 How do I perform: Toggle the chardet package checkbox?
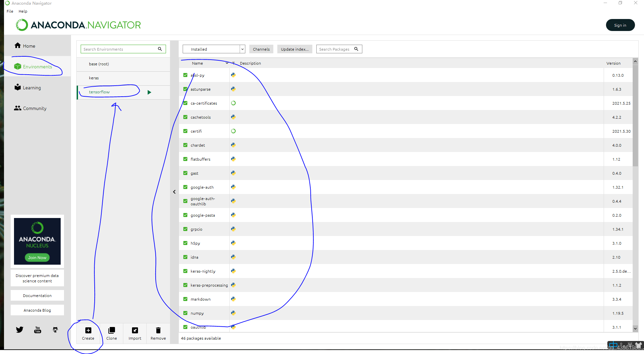click(185, 145)
